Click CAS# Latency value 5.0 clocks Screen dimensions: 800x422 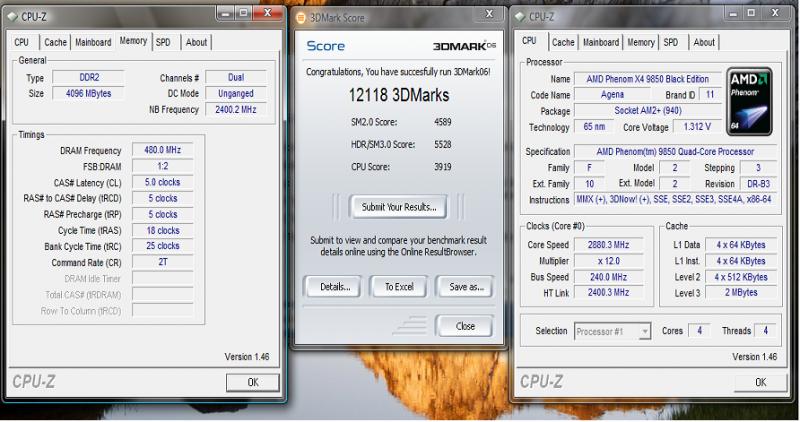click(x=163, y=182)
